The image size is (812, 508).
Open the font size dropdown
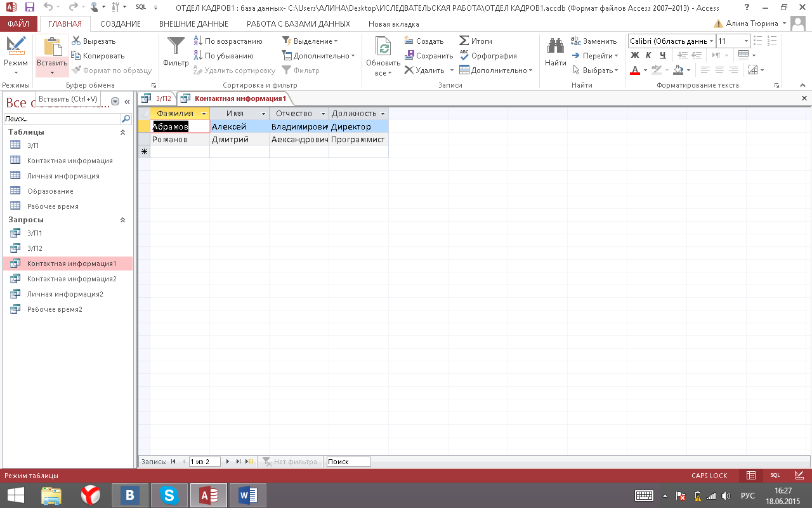tap(746, 41)
